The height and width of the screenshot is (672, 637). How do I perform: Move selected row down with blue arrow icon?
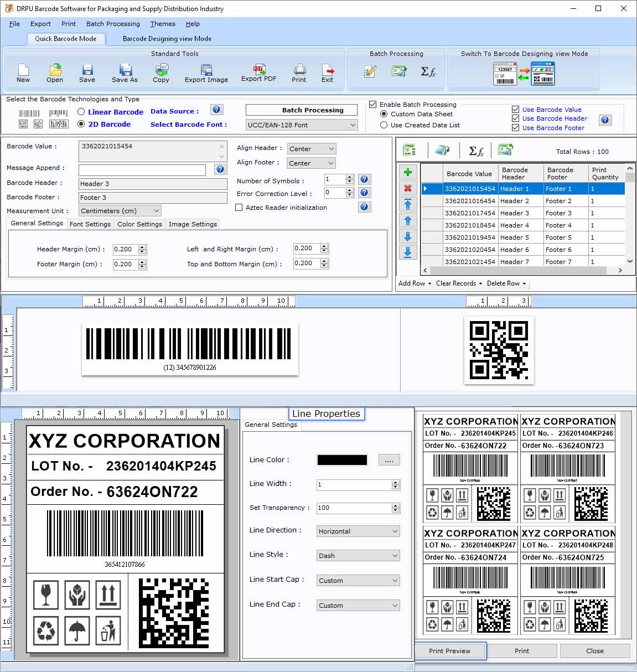point(408,236)
